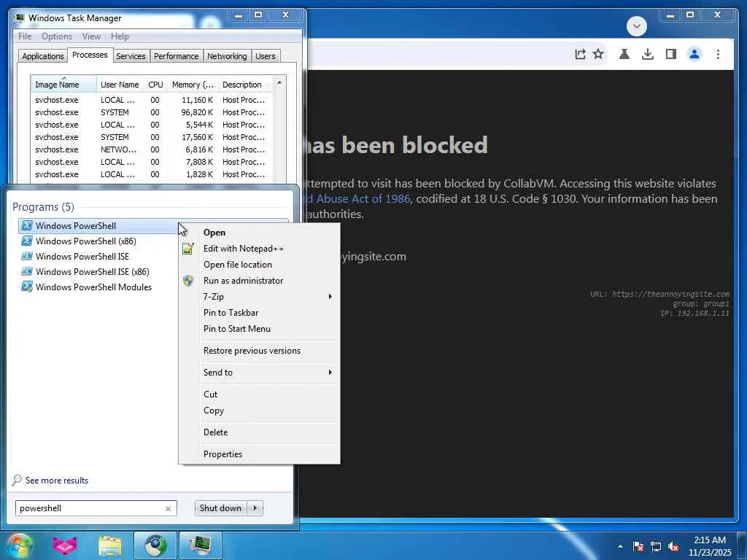Click the Task Manager title bar icon
This screenshot has height=560, width=747.
tap(19, 18)
